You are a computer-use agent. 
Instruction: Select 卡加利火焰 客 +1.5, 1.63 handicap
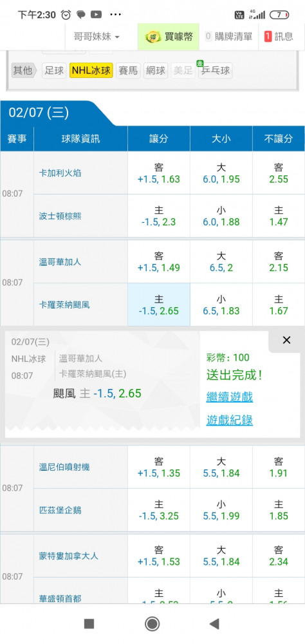tap(159, 173)
